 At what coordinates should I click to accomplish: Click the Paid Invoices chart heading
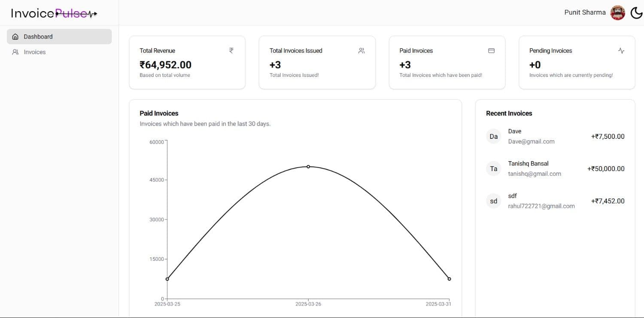tap(159, 113)
